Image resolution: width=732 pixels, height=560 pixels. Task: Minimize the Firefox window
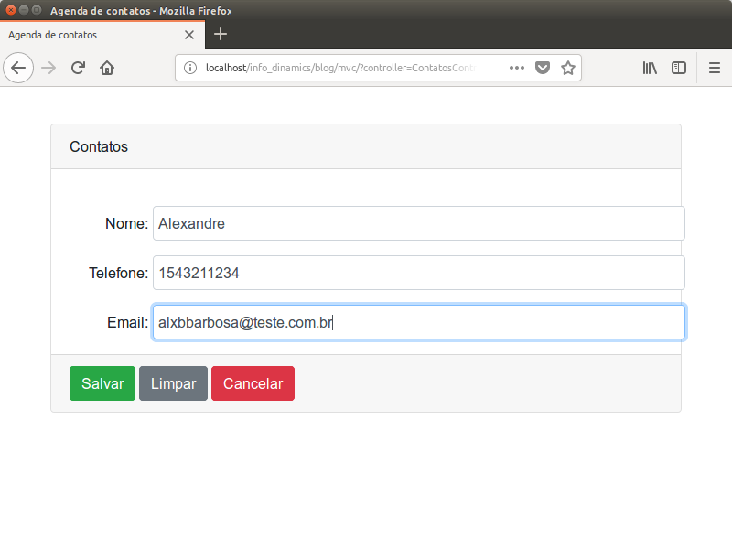click(24, 10)
